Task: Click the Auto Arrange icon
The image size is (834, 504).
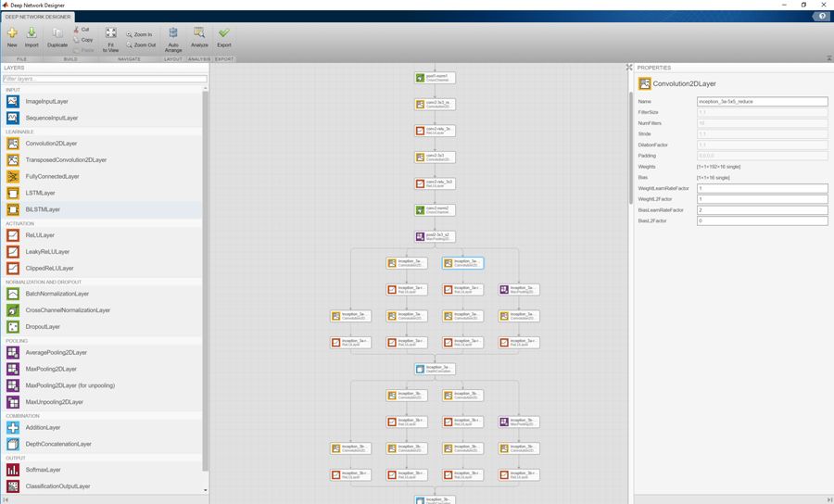Action: 173,37
